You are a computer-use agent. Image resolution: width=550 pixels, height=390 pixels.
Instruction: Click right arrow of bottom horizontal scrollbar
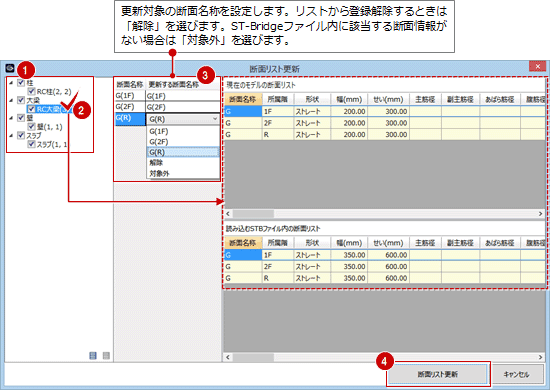point(541,357)
